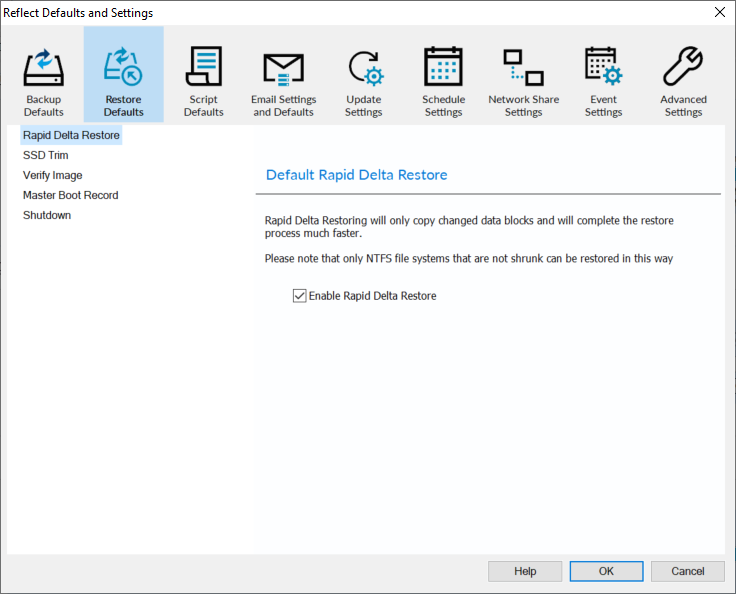Click the Help button

[x=525, y=571]
